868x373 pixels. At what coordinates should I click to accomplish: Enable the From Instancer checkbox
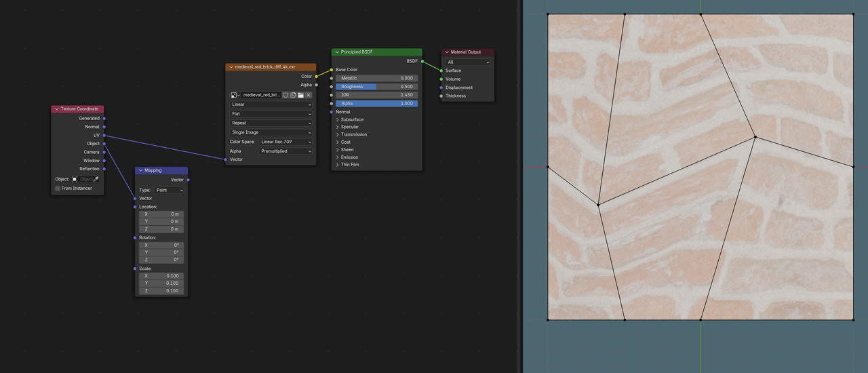[58, 188]
